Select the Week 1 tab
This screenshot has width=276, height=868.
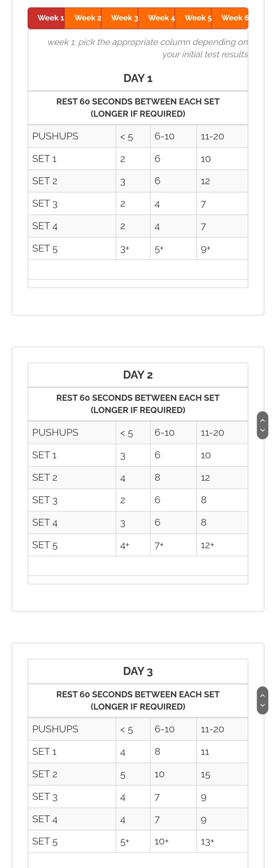point(46,18)
